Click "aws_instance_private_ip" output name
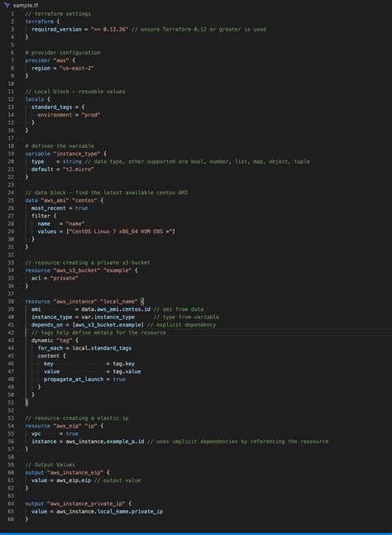 coord(86,504)
